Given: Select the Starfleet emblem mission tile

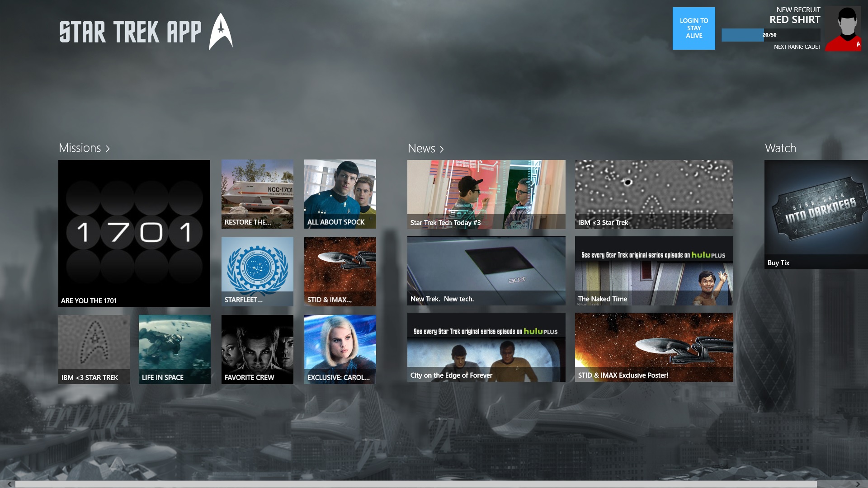Looking at the screenshot, I should click(x=257, y=271).
